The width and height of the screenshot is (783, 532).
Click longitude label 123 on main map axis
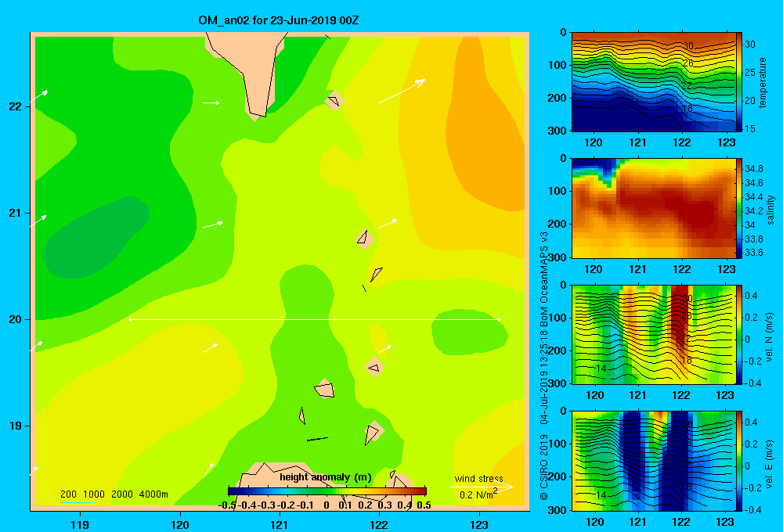pyautogui.click(x=479, y=524)
